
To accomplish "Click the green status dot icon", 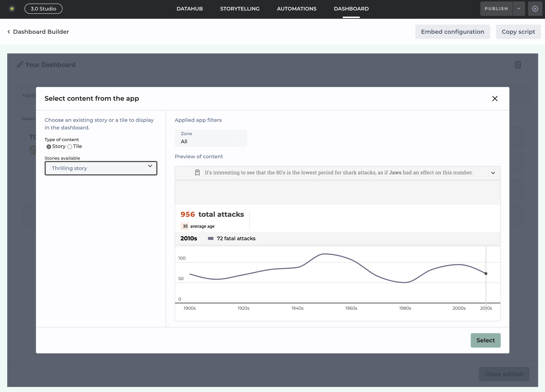I will click(x=12, y=9).
